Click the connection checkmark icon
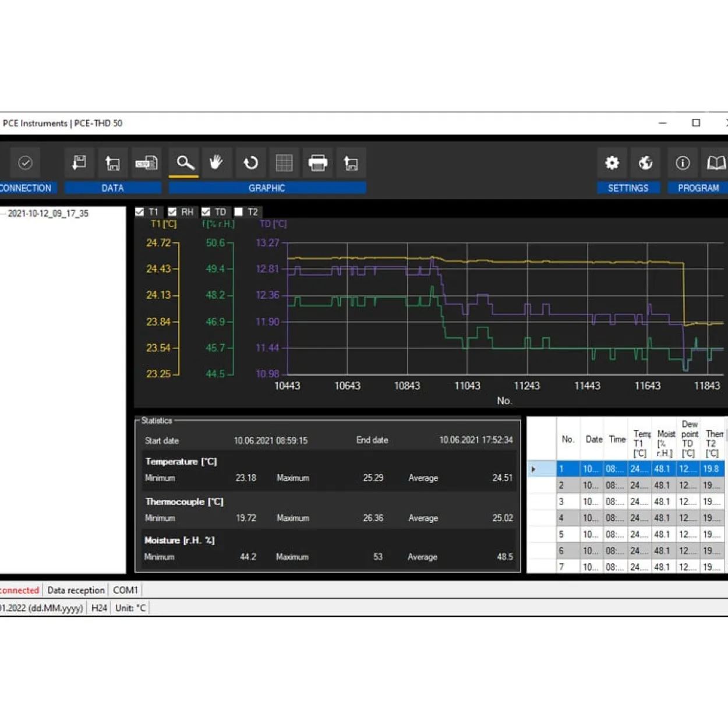 [x=25, y=163]
